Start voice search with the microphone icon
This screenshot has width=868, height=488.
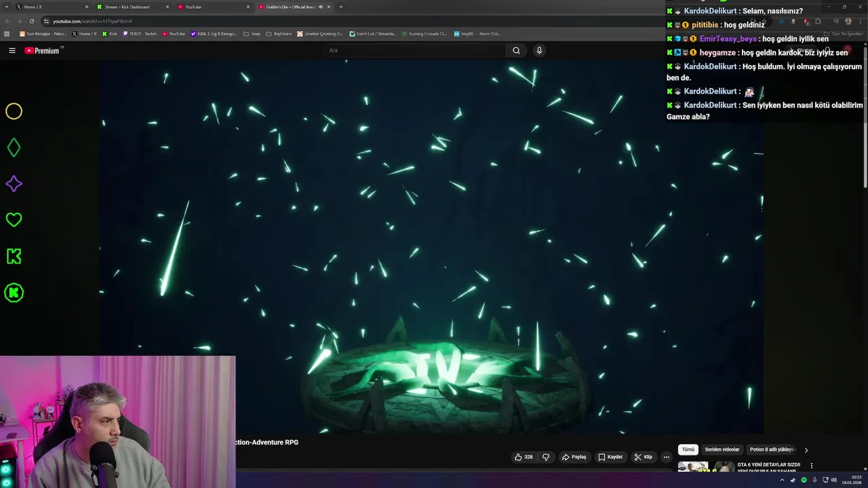(539, 50)
